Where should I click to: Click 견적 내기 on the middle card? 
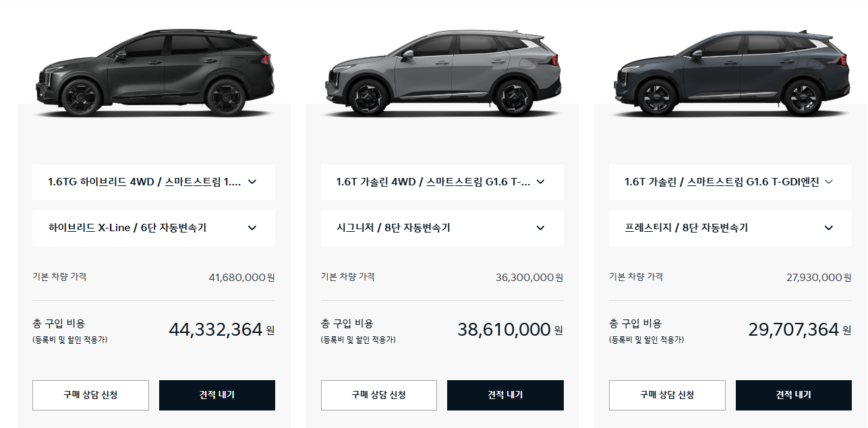505,395
